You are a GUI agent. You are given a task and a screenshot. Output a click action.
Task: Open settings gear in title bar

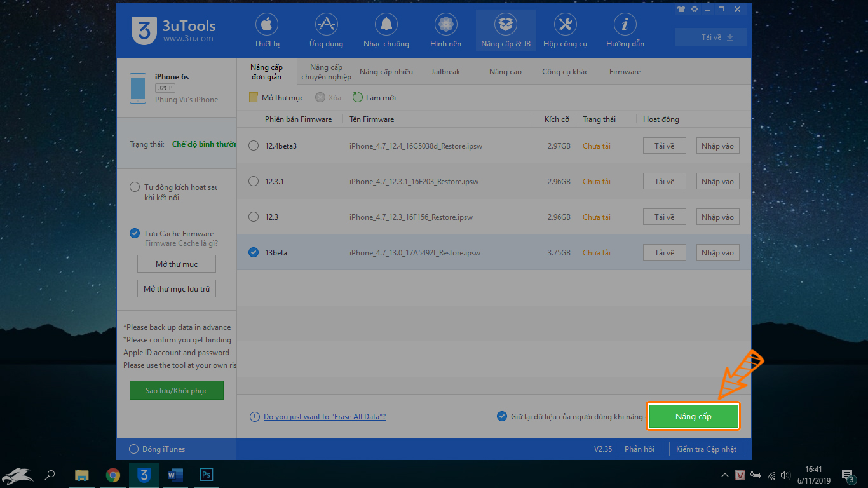click(x=695, y=10)
